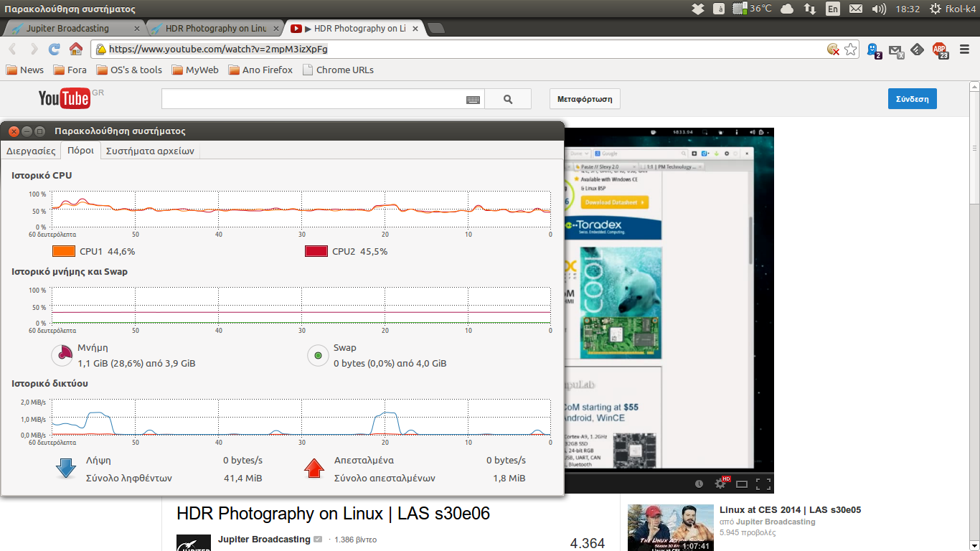Enter fullscreen on the YouTube video

[763, 484]
